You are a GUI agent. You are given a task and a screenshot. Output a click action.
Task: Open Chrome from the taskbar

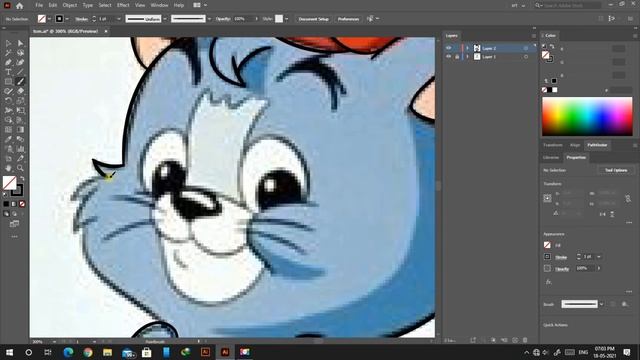[88, 352]
